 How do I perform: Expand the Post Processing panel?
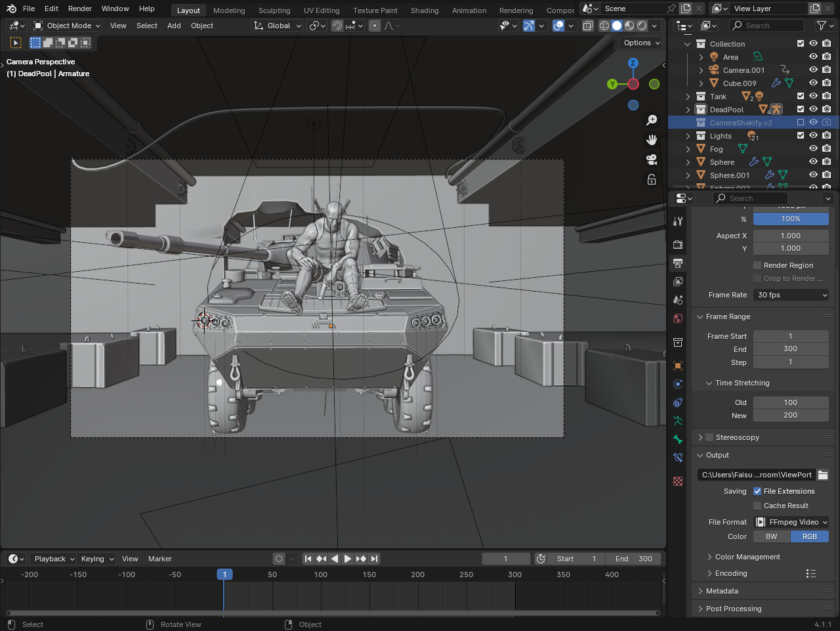click(734, 609)
